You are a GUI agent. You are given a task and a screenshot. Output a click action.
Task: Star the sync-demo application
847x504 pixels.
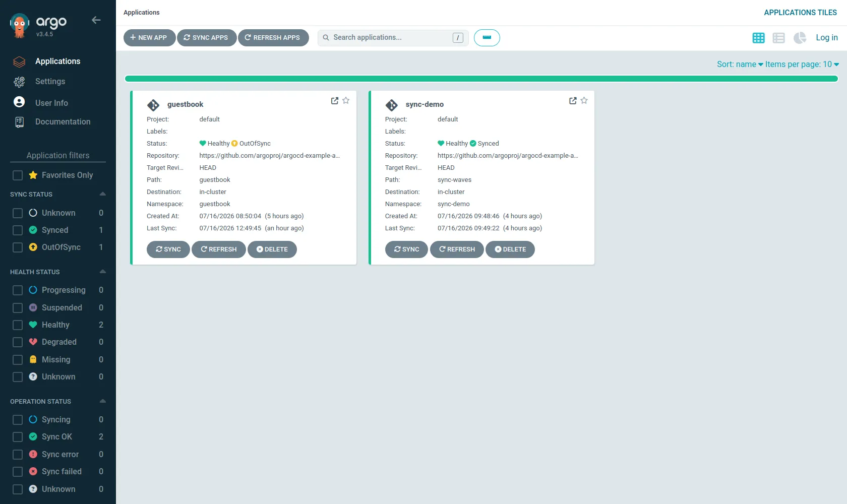(x=584, y=100)
